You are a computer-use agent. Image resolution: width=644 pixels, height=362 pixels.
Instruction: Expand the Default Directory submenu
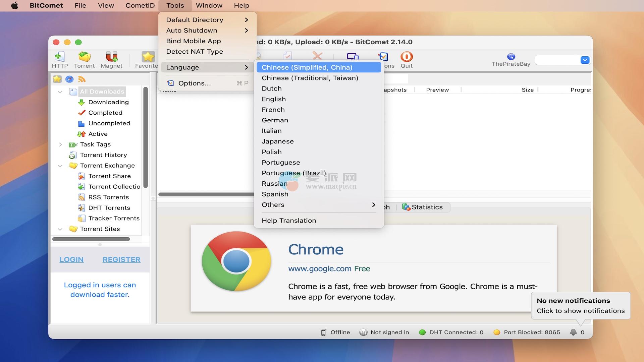click(x=207, y=20)
